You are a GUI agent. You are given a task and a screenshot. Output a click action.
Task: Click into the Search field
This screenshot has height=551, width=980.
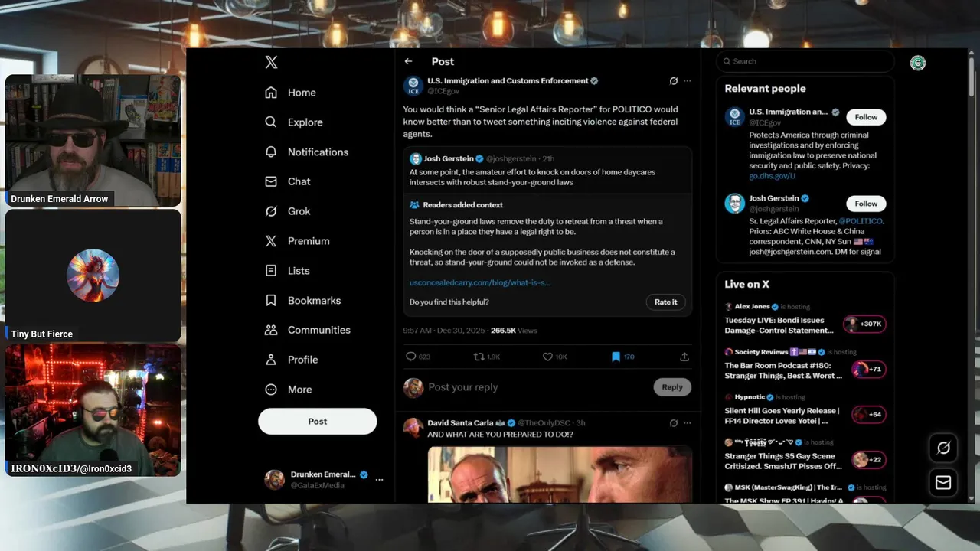tap(805, 61)
